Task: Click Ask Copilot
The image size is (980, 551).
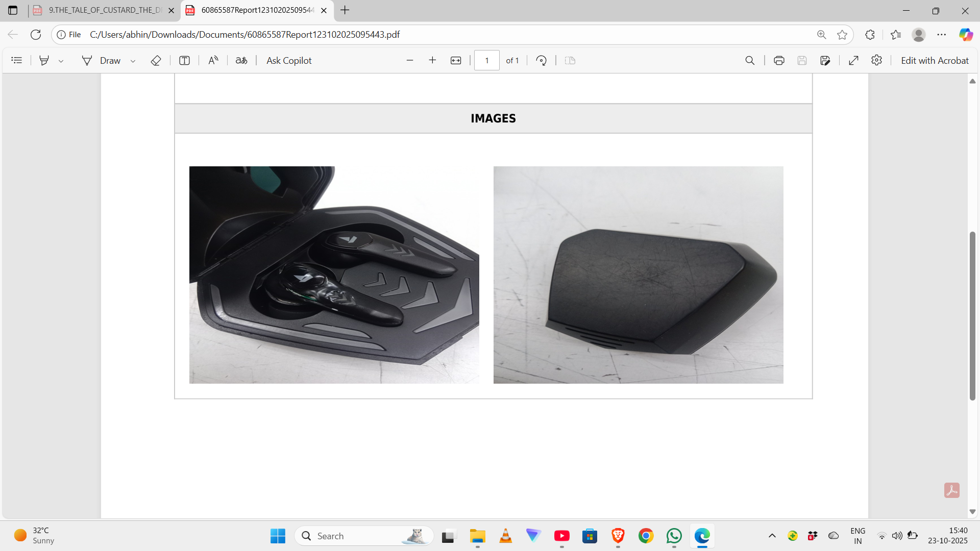Action: (x=289, y=60)
